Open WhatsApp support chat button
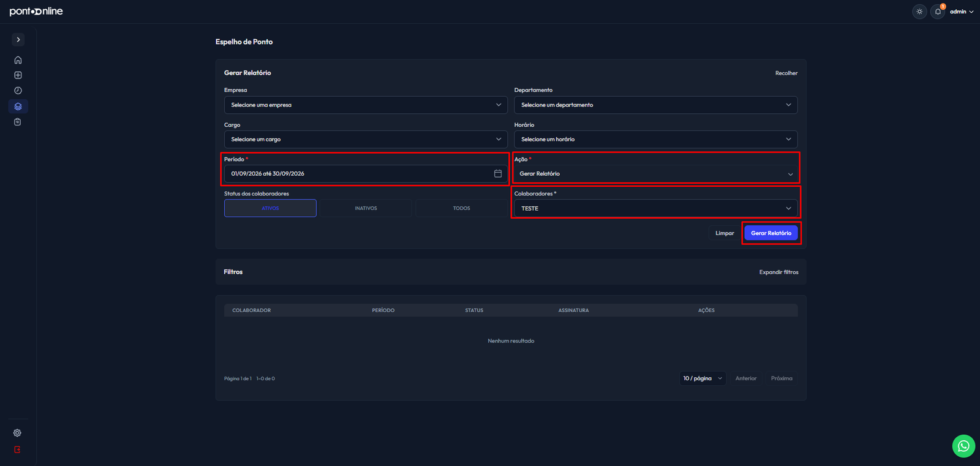980x466 pixels. click(x=963, y=446)
